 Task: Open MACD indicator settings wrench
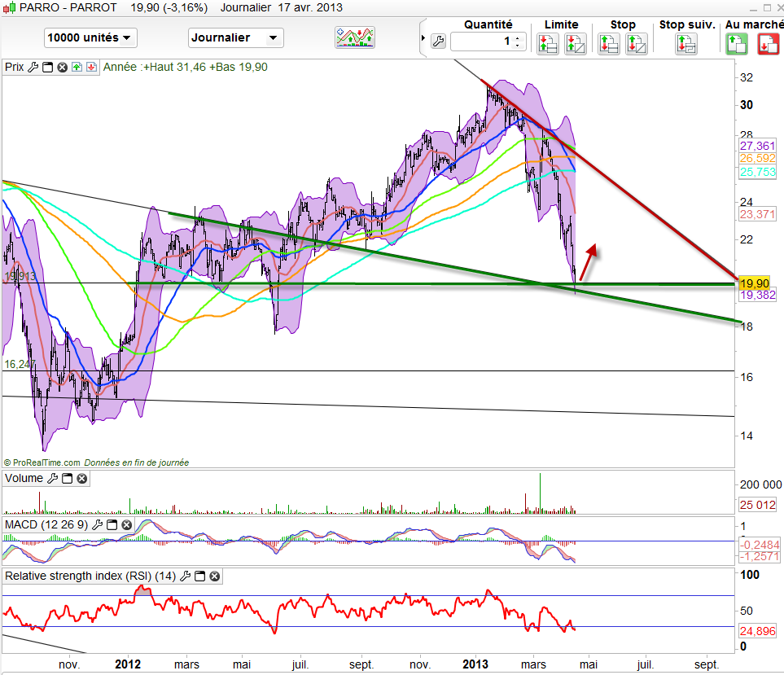tap(98, 525)
